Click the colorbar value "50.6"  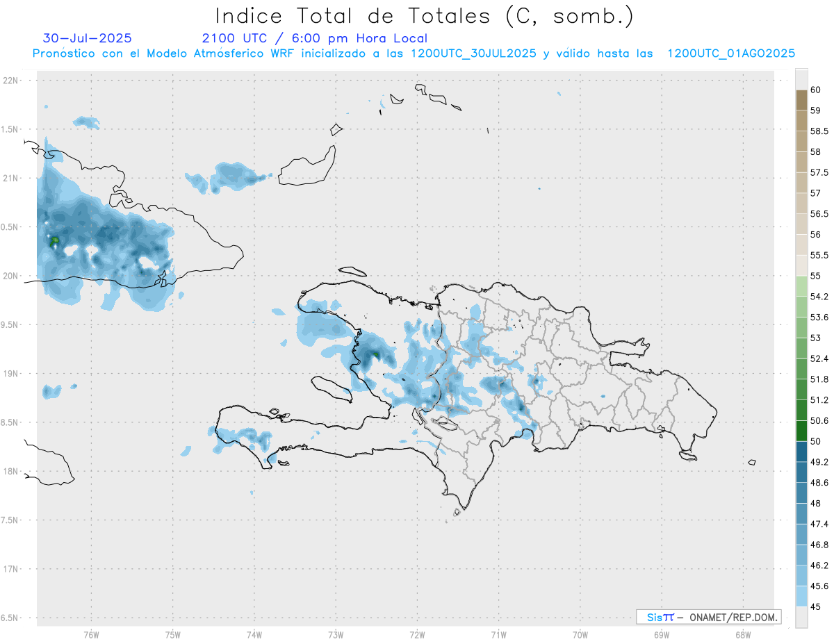click(819, 420)
